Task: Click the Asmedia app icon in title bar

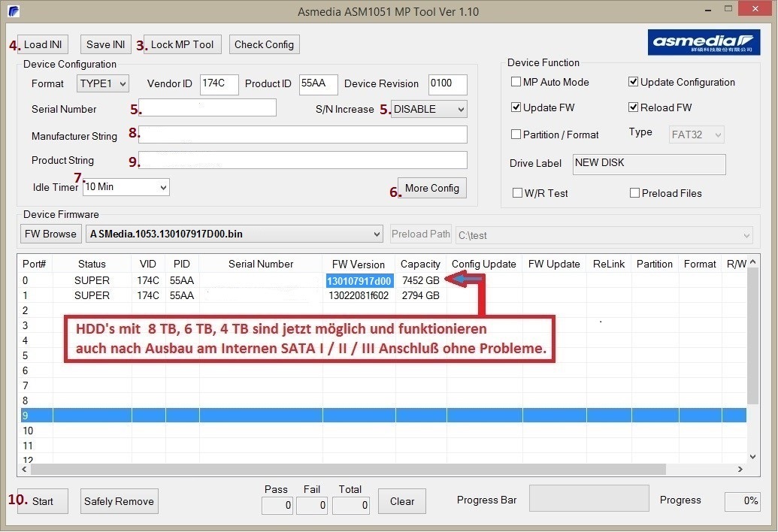Action: (x=14, y=11)
